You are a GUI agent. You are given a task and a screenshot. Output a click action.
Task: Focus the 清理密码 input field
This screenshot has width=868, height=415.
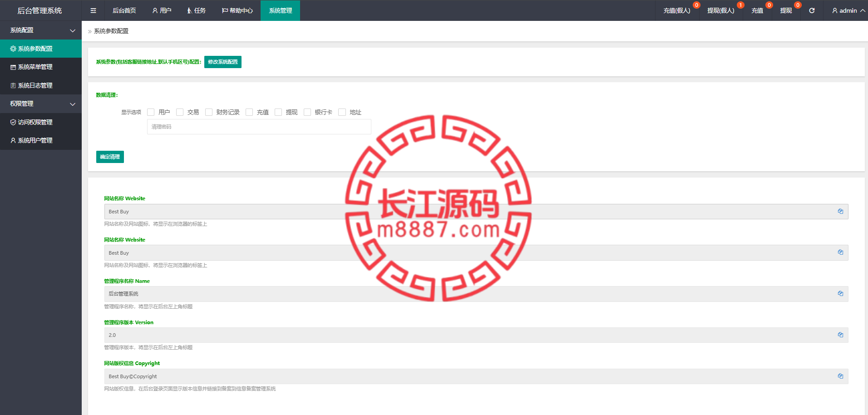pyautogui.click(x=259, y=127)
